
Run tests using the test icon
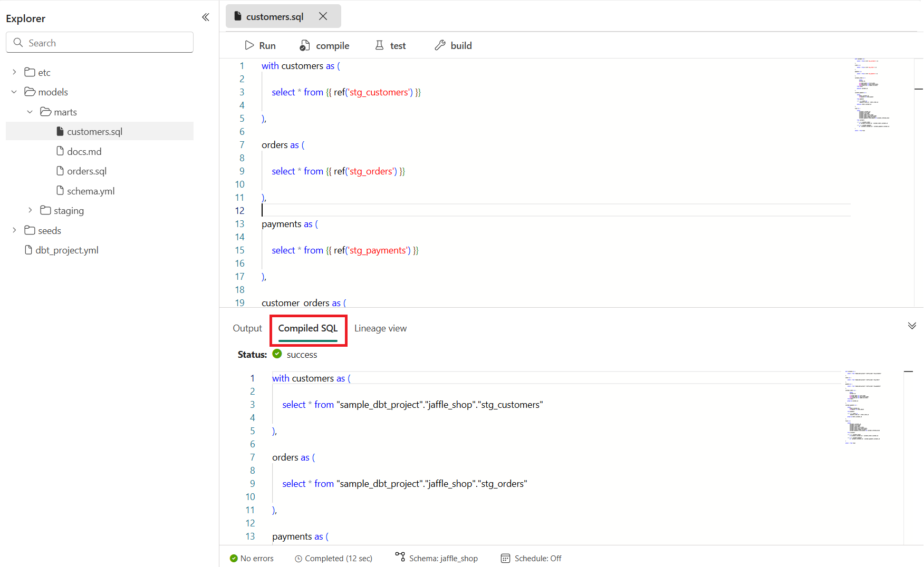tap(380, 45)
